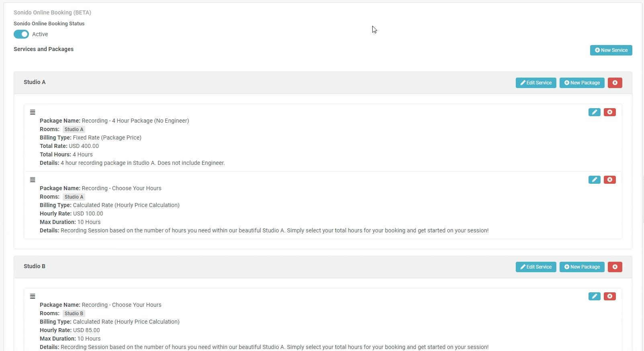The width and height of the screenshot is (644, 351).
Task: Open Edit Service for Studio B
Action: click(x=536, y=267)
